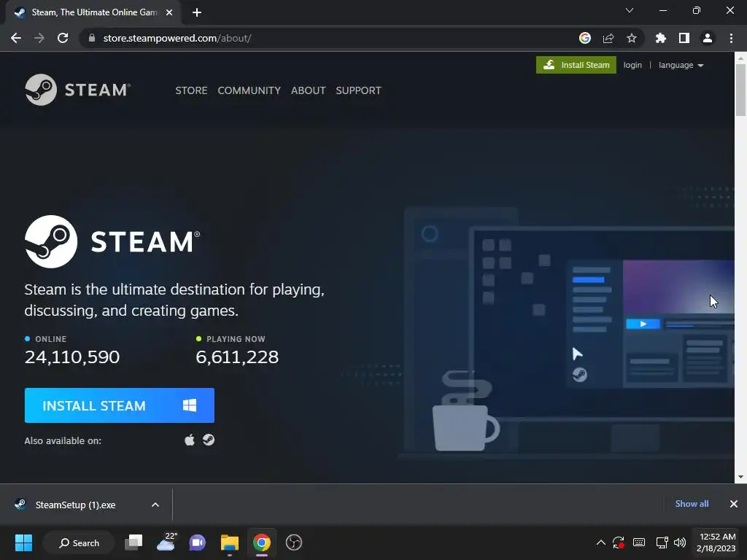Click the green Install Steam header button
The image size is (747, 560).
[x=576, y=65]
